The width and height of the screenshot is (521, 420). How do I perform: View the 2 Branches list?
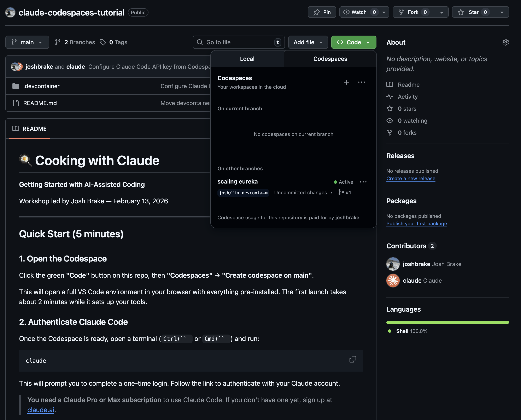(75, 42)
